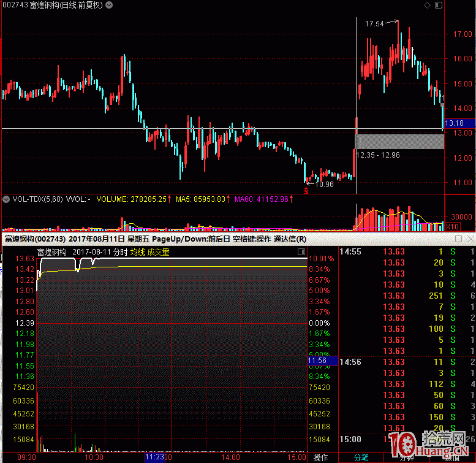
Task: Select the 14:56 timestamp in the tick list
Action: [x=350, y=362]
